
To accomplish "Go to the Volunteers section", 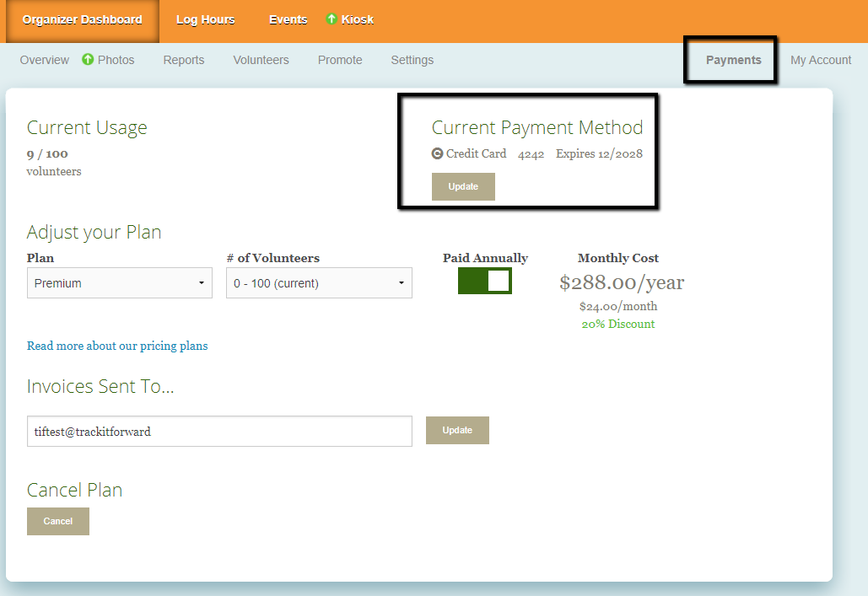I will (261, 60).
